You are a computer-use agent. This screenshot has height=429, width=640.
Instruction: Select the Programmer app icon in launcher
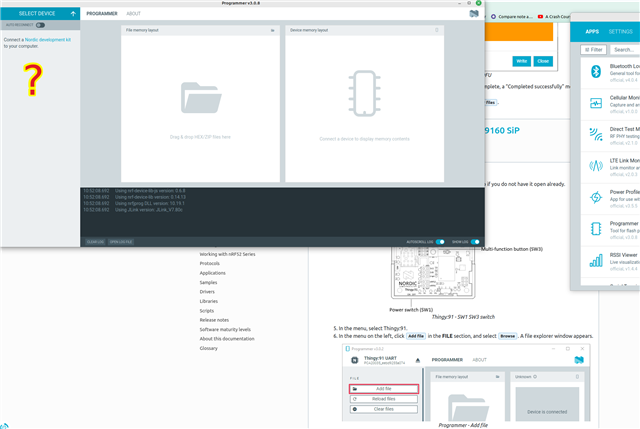coord(596,229)
